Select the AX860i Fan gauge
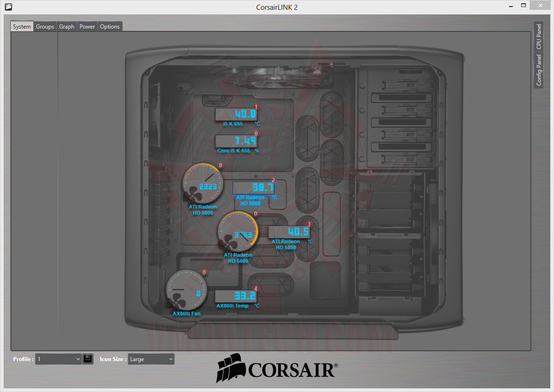554x392 pixels. (186, 290)
